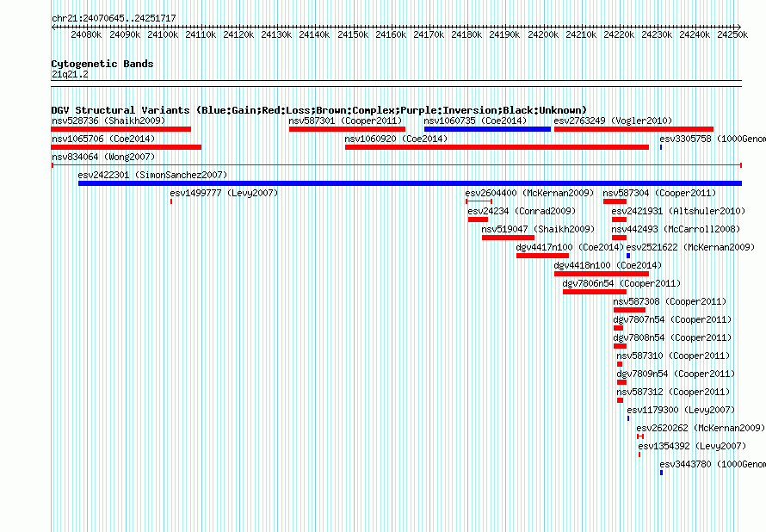This screenshot has width=766, height=532.
Task: Click the nsv587304 (Cooper2011) label
Action: (659, 193)
